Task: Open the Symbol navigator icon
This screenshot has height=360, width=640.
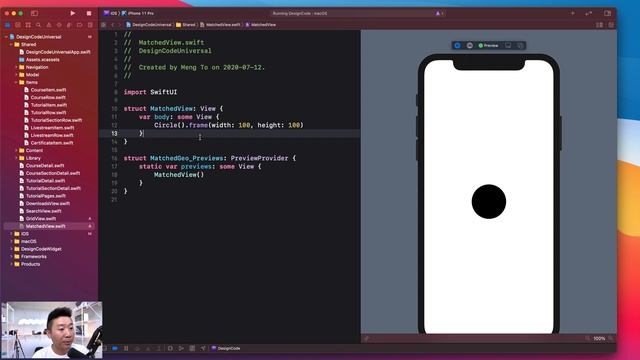Action: point(28,25)
